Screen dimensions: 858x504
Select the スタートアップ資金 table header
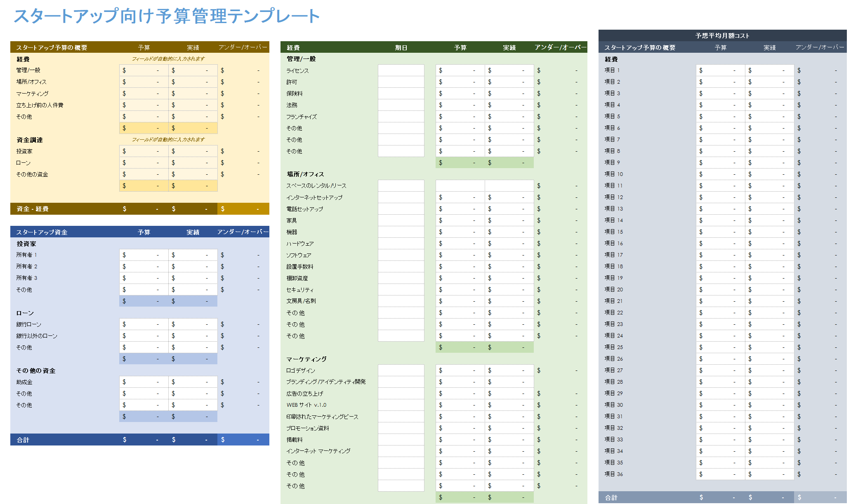42,232
